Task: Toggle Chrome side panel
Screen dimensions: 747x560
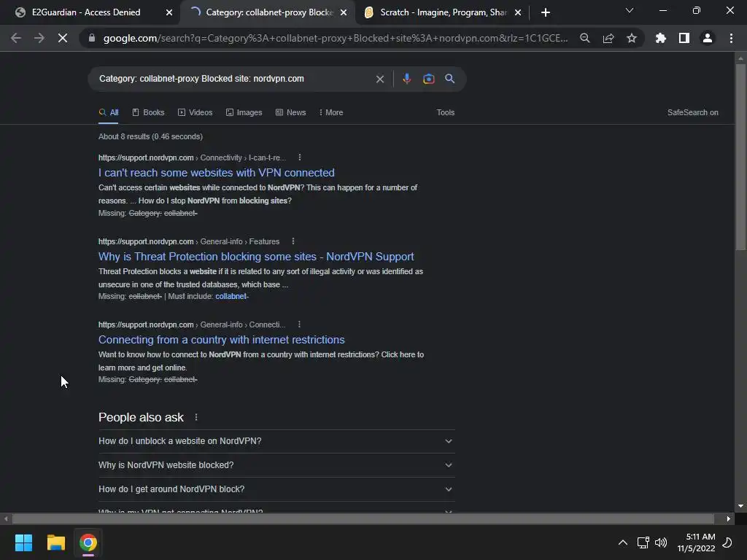Action: point(684,38)
